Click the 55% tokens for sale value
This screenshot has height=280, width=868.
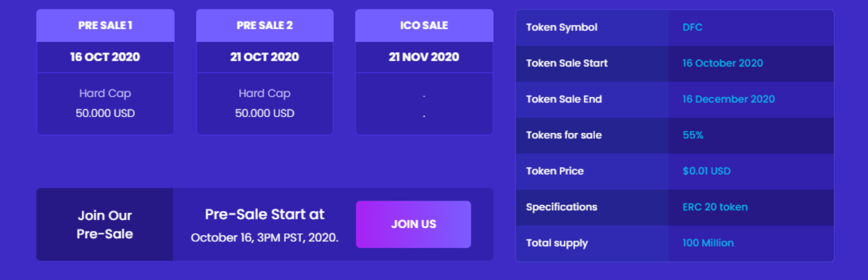(693, 135)
